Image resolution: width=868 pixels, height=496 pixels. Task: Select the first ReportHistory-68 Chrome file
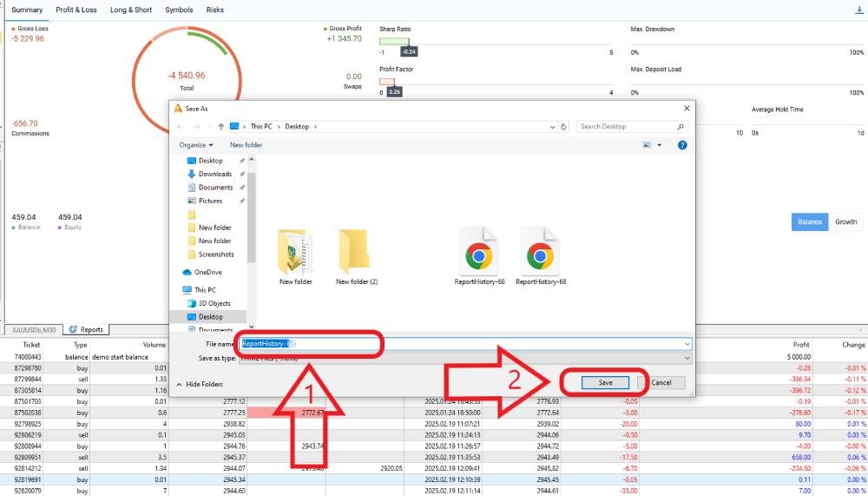click(479, 255)
